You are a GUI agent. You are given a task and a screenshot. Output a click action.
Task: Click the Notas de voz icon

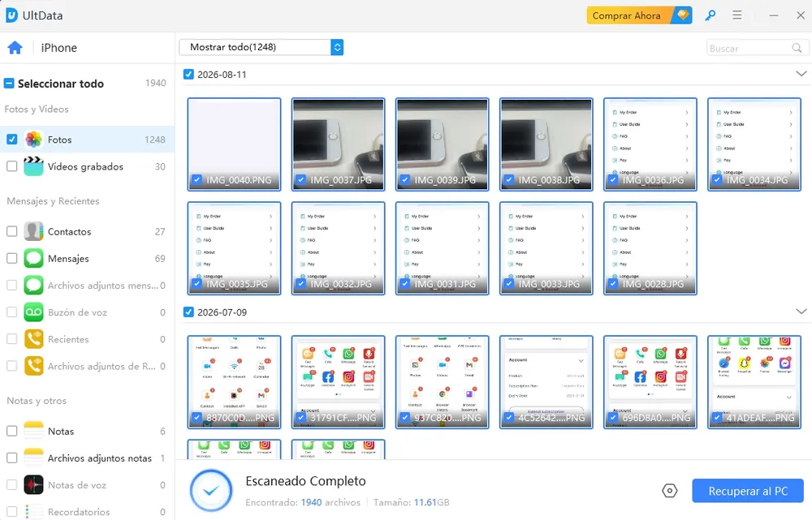(33, 485)
